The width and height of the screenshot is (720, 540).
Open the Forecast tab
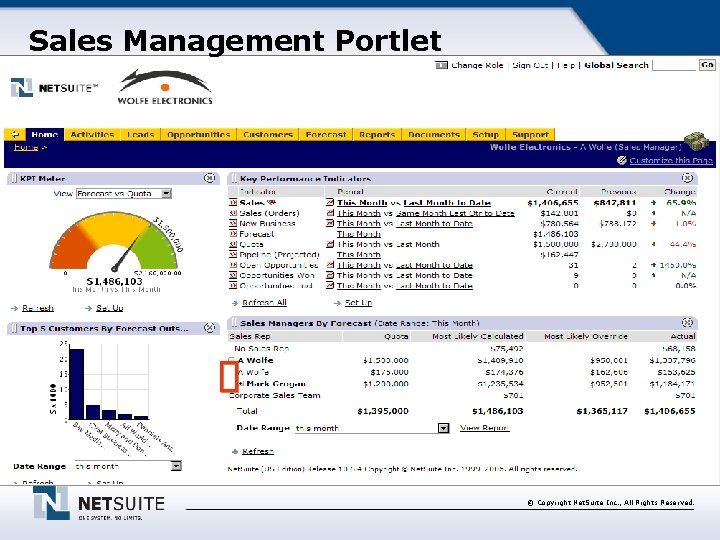click(x=326, y=134)
